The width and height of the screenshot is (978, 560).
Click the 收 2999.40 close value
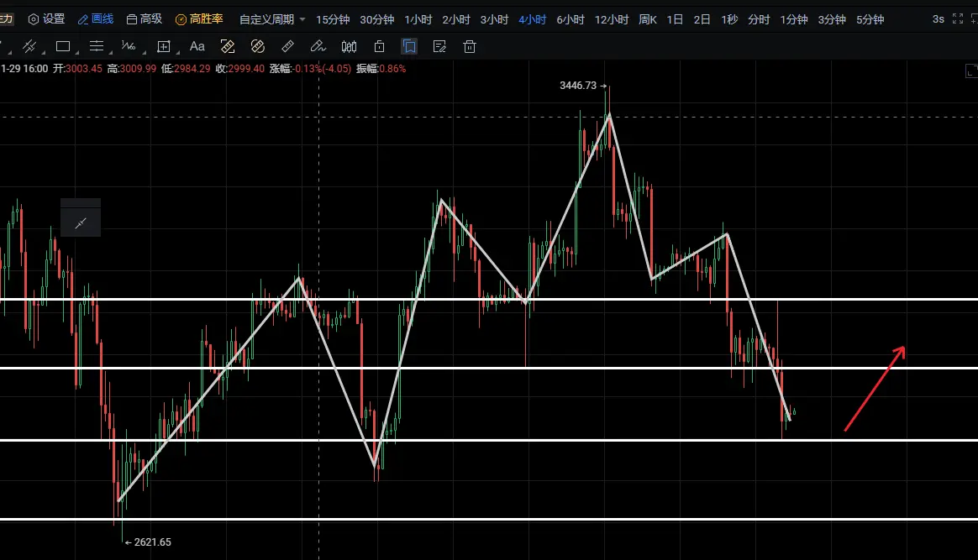point(240,69)
